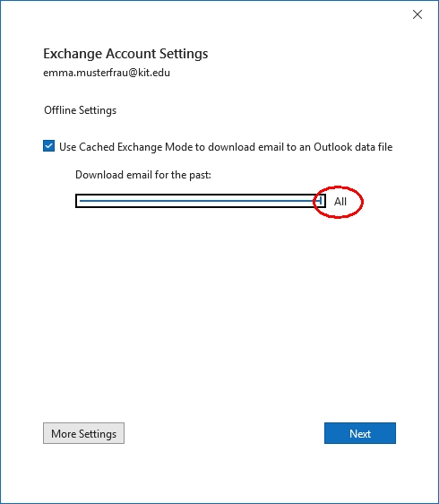Click the slider thumb next to 'All'
439x504 pixels.
(x=320, y=201)
